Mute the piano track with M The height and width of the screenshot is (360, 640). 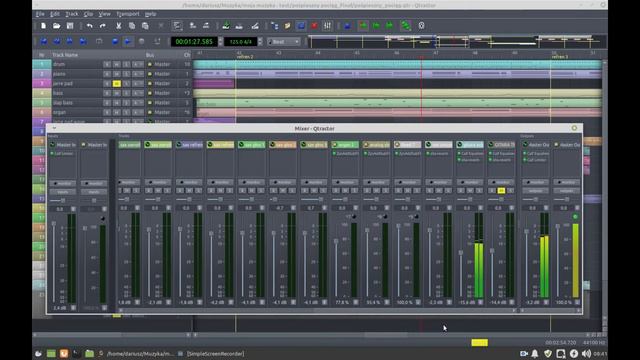tap(116, 74)
